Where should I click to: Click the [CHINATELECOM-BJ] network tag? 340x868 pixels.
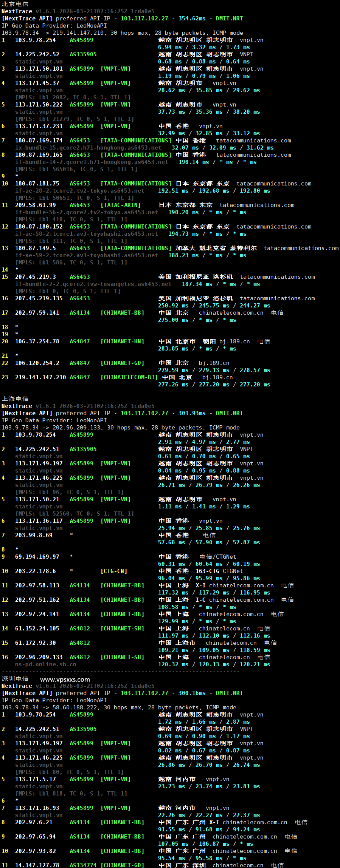pyautogui.click(x=129, y=377)
